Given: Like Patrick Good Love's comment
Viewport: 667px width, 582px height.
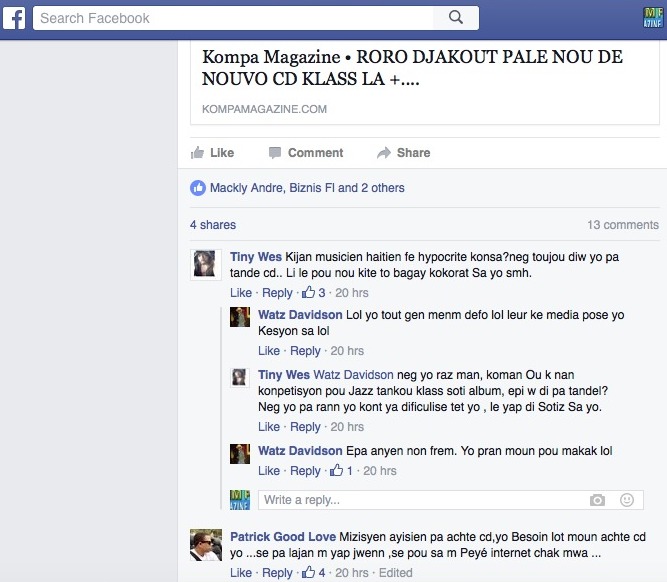Looking at the screenshot, I should point(241,573).
